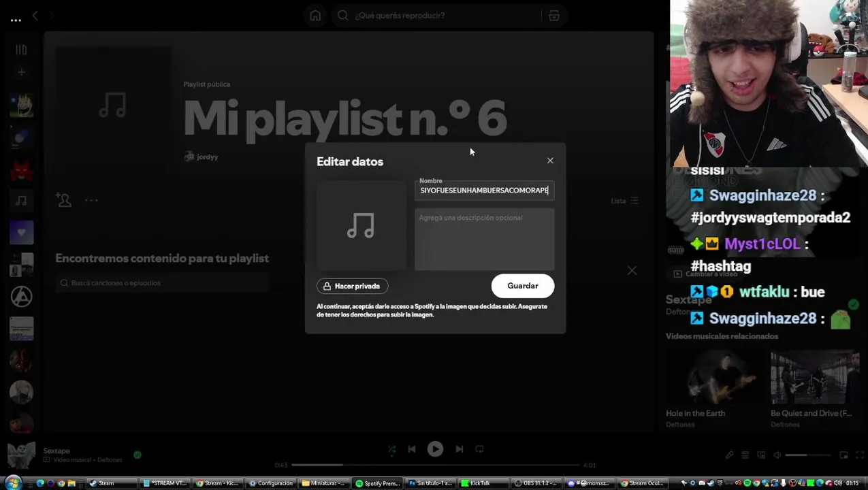Open the lyrics microphone icon
868x490 pixels.
pos(729,455)
